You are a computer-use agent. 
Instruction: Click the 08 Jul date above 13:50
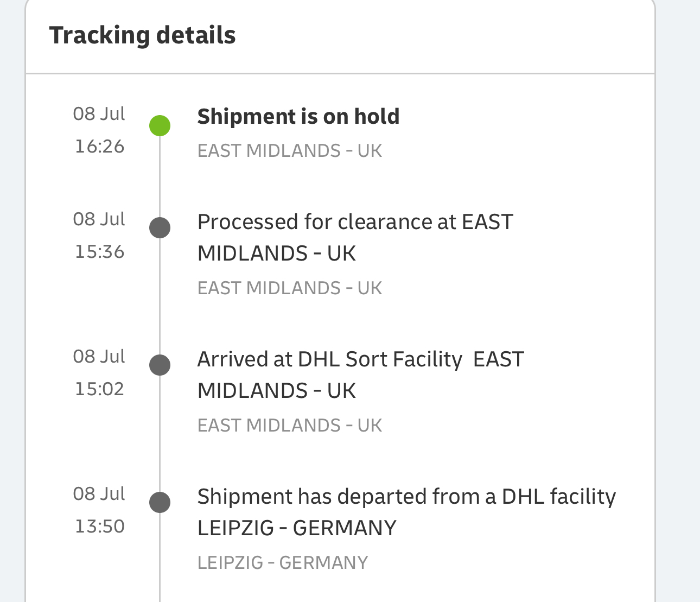(99, 493)
